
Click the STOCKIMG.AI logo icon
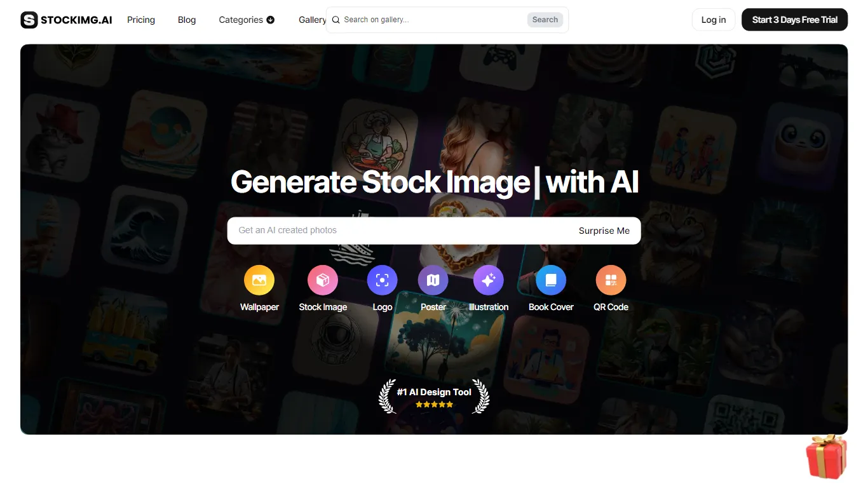(x=29, y=20)
